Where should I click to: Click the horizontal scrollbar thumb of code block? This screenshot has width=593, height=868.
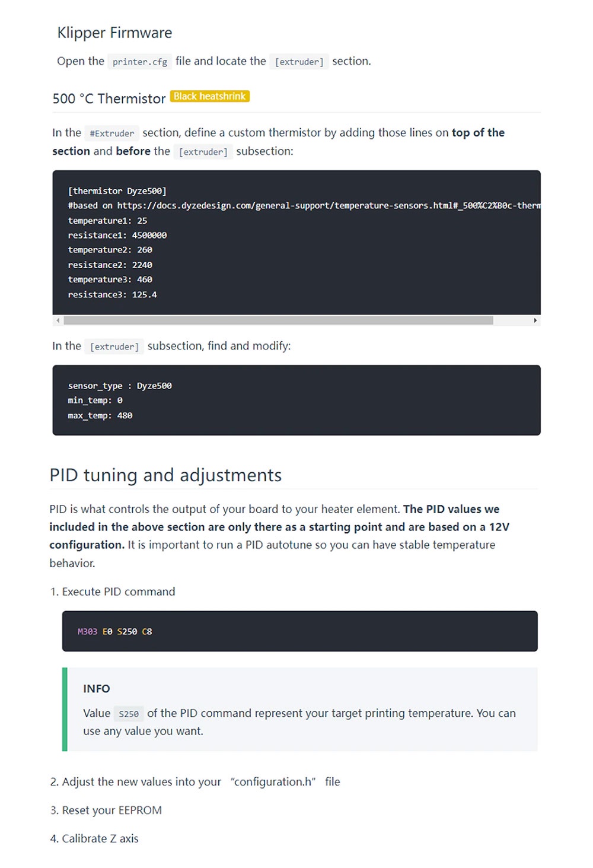[x=279, y=320]
